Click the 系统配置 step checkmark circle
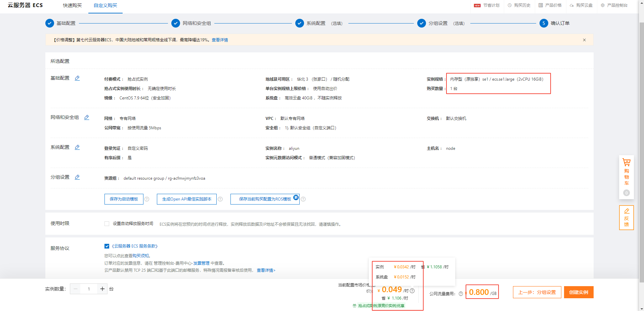 tap(300, 23)
